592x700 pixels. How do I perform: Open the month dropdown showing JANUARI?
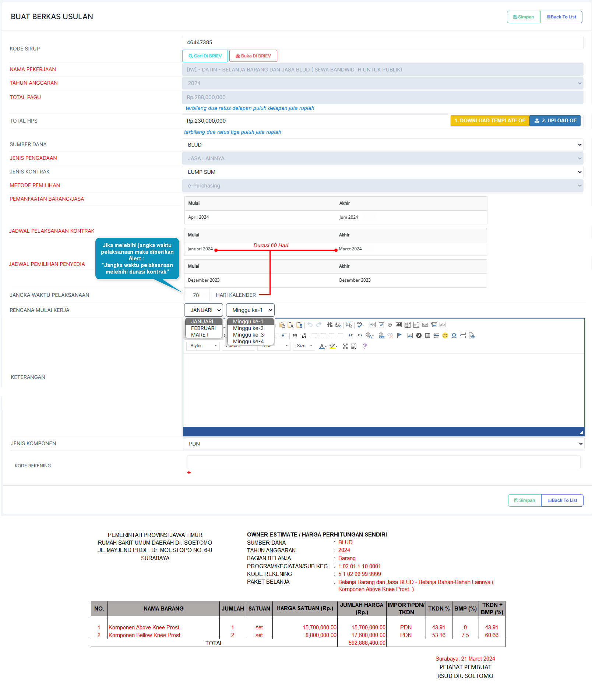[204, 310]
